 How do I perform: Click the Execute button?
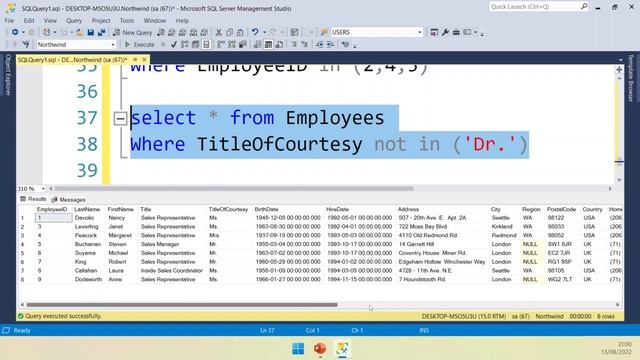click(139, 44)
